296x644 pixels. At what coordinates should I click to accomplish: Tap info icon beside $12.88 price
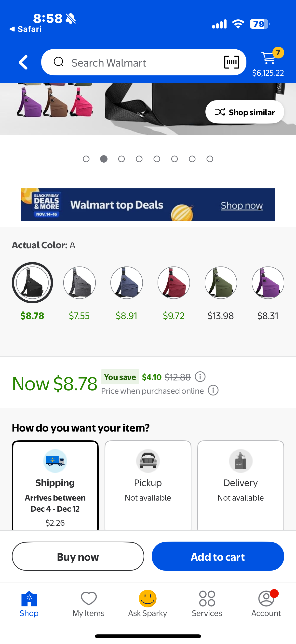tap(200, 377)
